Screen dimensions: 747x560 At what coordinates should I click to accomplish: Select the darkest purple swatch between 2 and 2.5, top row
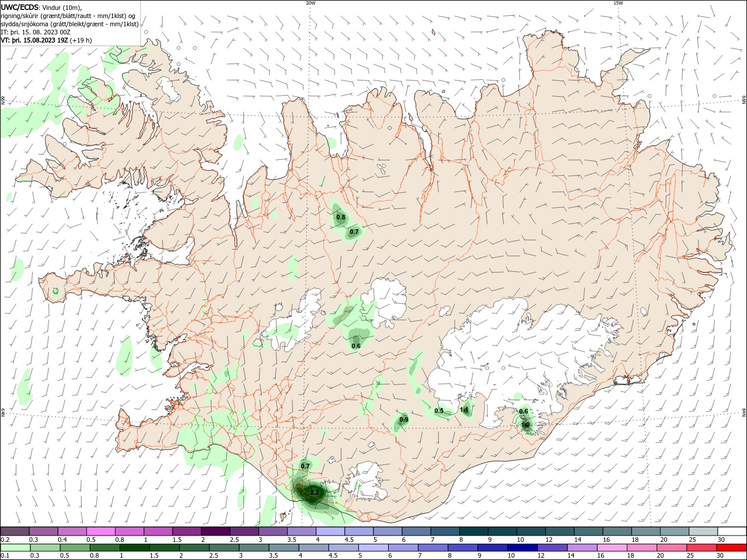215,531
